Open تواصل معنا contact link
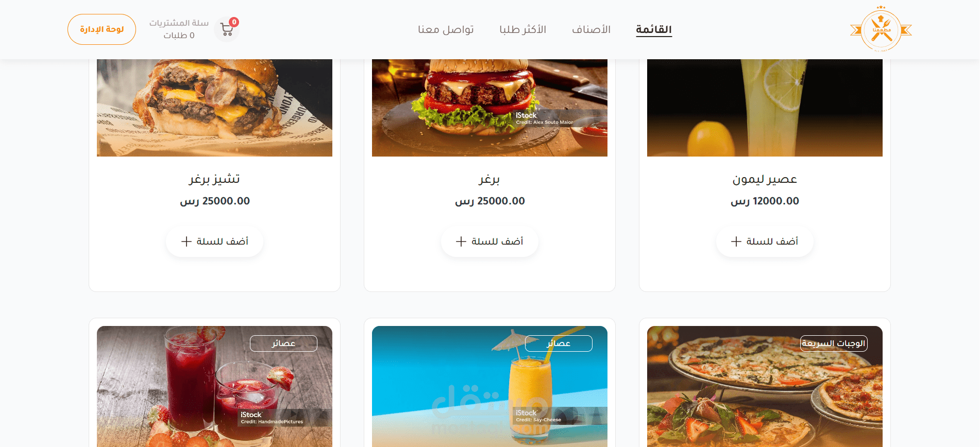 coord(446,29)
